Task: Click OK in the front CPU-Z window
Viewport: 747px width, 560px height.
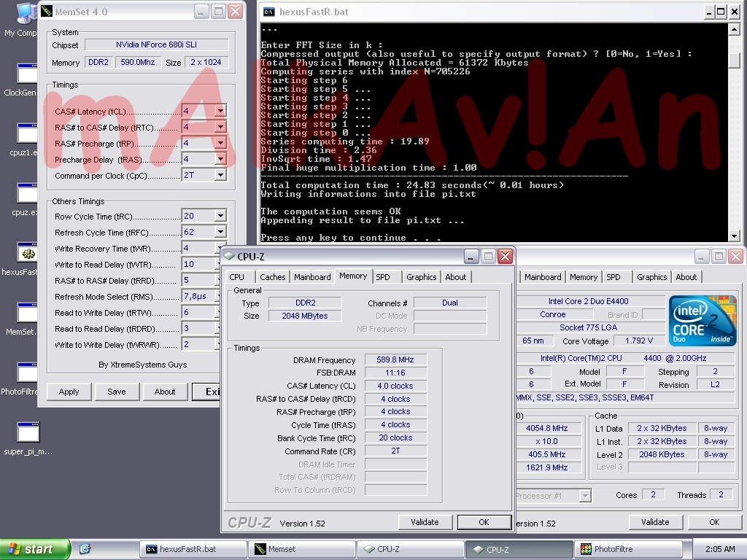Action: 484,522
